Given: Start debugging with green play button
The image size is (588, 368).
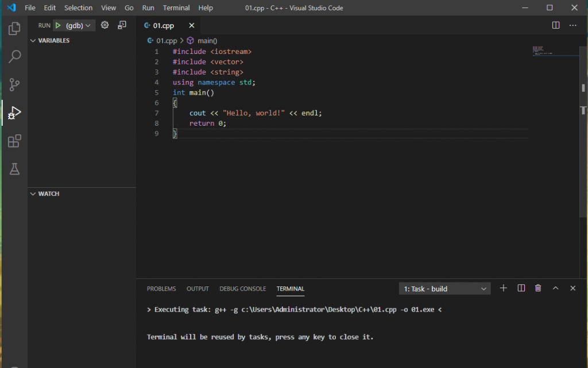Looking at the screenshot, I should [58, 25].
